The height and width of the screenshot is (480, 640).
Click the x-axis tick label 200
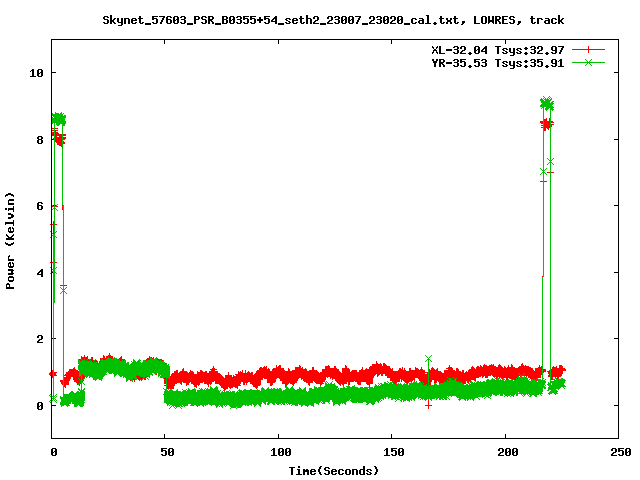[508, 452]
